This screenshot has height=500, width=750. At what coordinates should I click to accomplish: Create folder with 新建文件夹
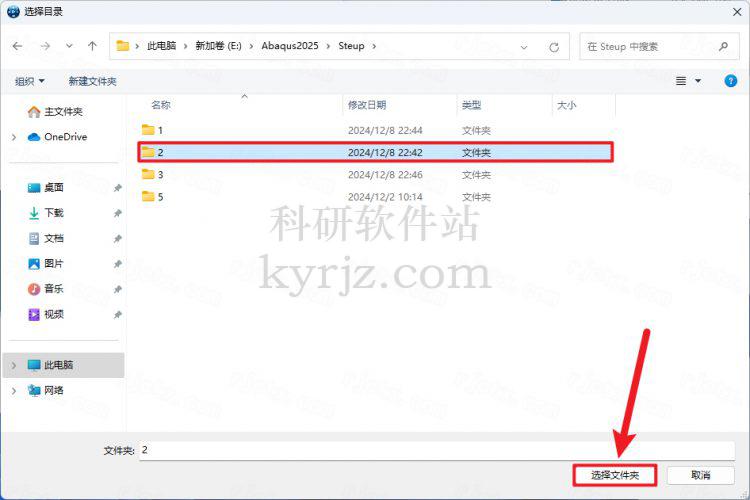(92, 81)
